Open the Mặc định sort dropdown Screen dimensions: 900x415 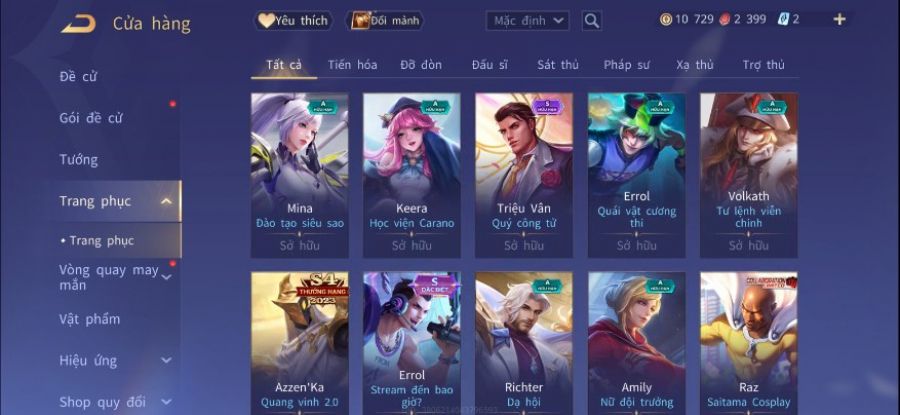pyautogui.click(x=527, y=21)
